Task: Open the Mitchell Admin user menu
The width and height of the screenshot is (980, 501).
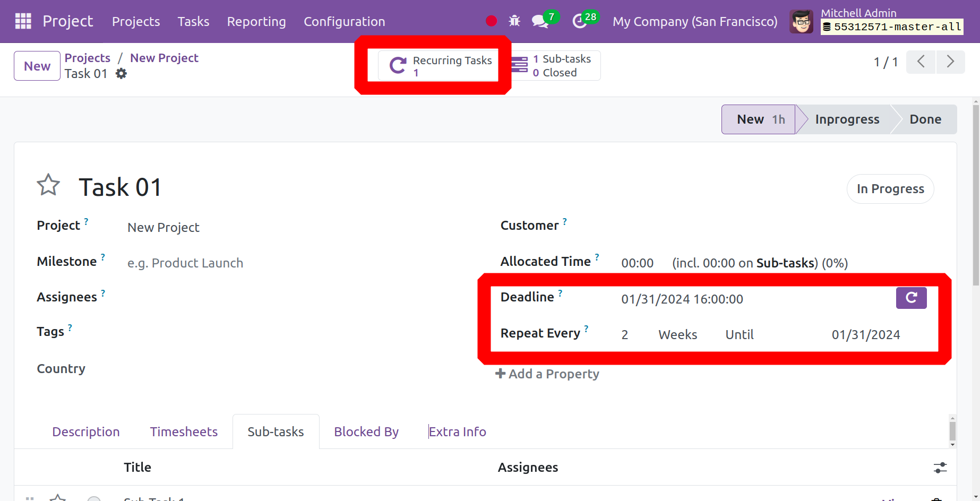Action: tap(876, 21)
